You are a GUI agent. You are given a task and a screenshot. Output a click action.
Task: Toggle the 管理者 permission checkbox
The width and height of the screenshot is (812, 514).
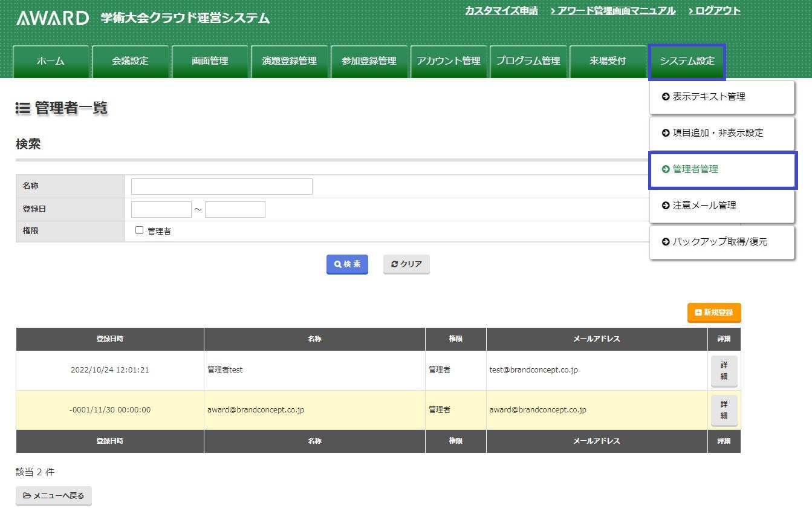[140, 230]
